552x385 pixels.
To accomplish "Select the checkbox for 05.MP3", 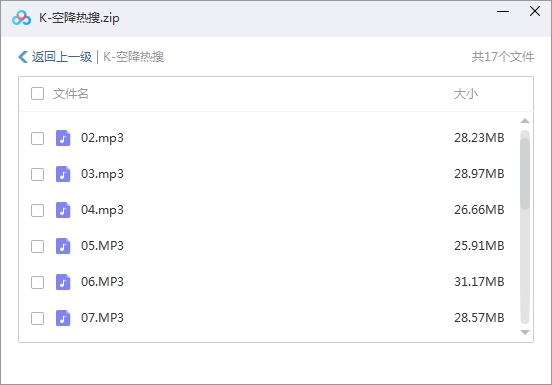I will (37, 246).
